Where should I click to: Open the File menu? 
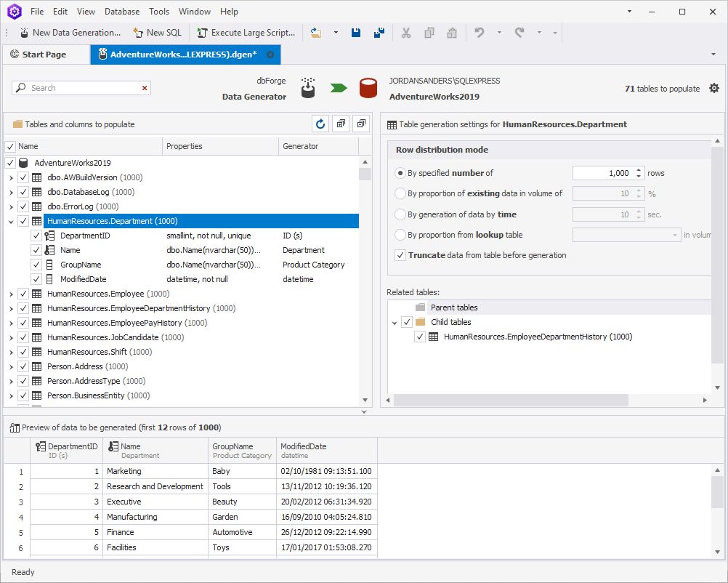(x=37, y=12)
